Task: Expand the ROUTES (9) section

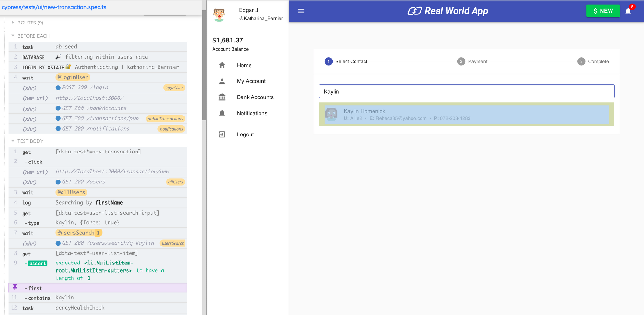Action: pyautogui.click(x=13, y=23)
